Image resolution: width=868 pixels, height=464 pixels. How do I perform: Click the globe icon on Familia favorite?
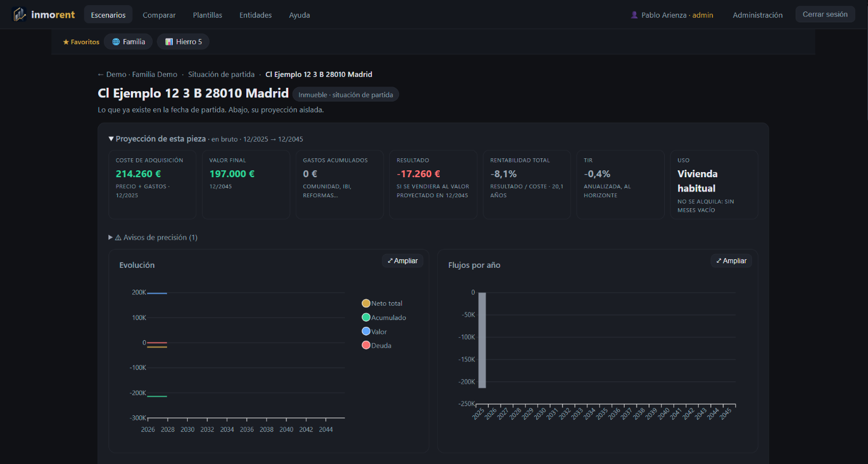(x=116, y=42)
